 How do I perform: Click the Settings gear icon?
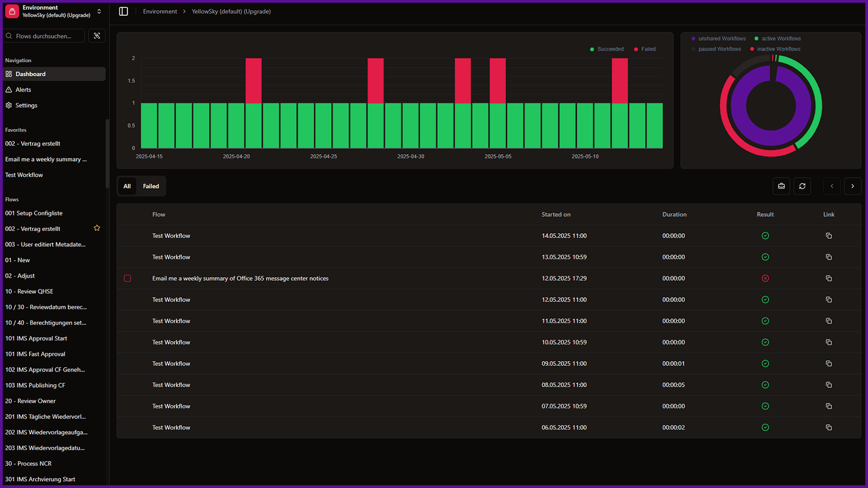(x=9, y=105)
